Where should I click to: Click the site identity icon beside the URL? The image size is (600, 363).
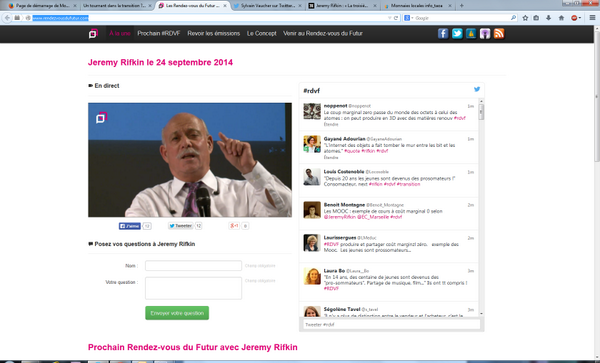pos(28,18)
